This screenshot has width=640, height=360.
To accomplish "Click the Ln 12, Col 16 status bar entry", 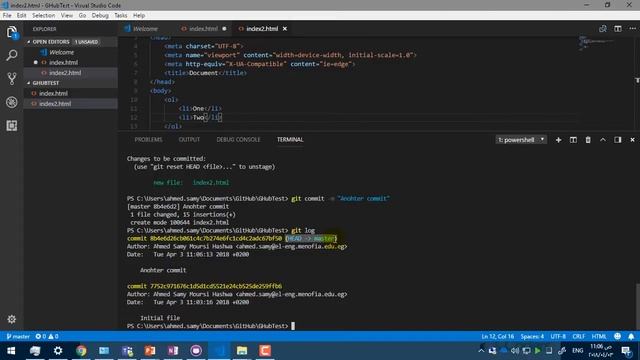I will (x=498, y=337).
